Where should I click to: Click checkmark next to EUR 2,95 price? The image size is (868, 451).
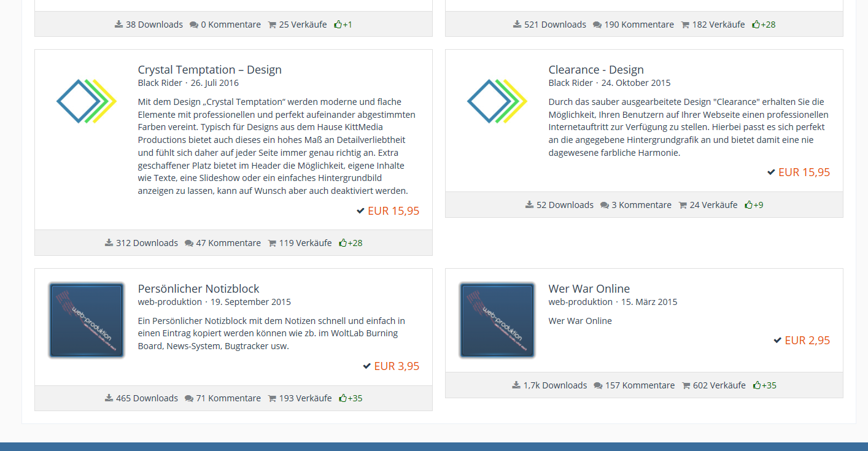777,341
